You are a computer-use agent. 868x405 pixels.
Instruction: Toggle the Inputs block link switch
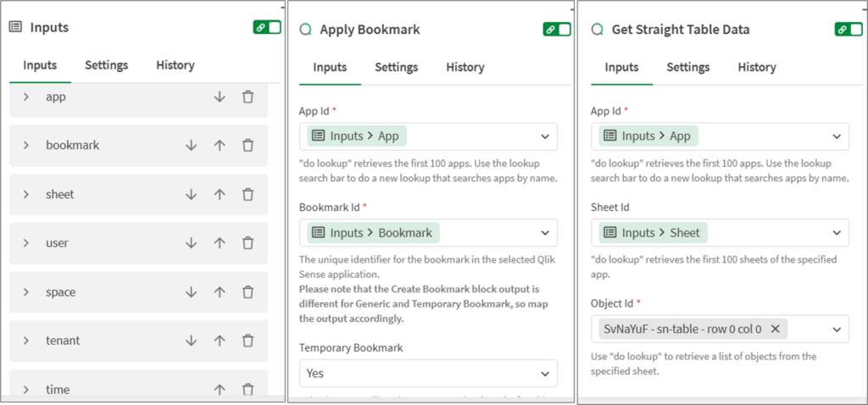(x=267, y=28)
